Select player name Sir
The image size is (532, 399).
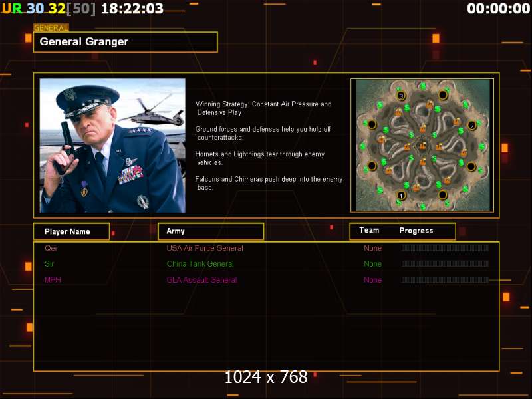coord(49,264)
